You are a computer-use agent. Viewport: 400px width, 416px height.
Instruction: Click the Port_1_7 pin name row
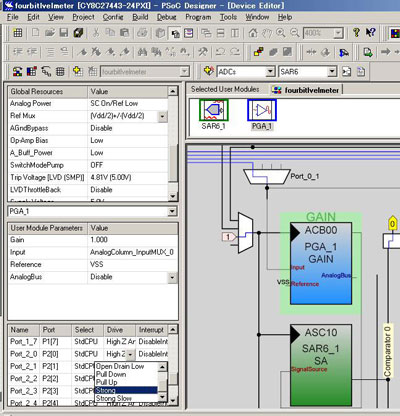pos(23,342)
